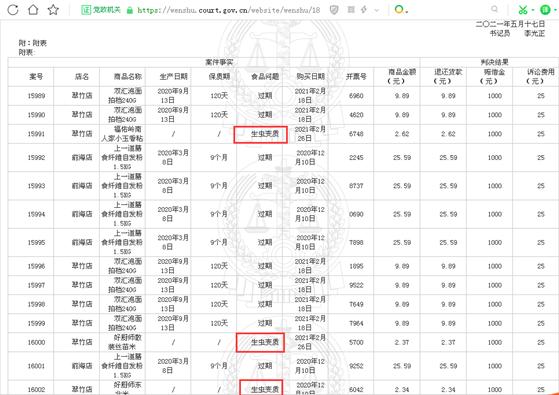Click the 商品金额（元） column header
Viewport: 559px width, 395px height.
tap(402, 76)
